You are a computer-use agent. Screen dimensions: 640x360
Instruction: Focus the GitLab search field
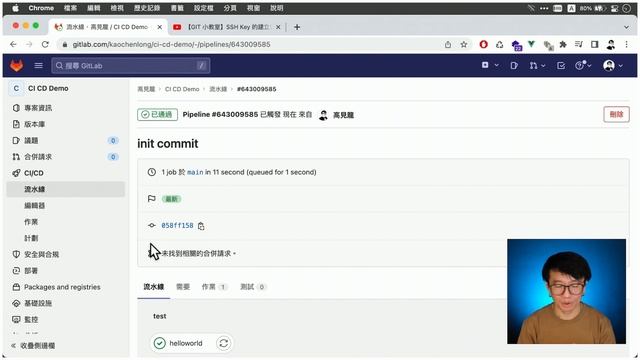131,65
